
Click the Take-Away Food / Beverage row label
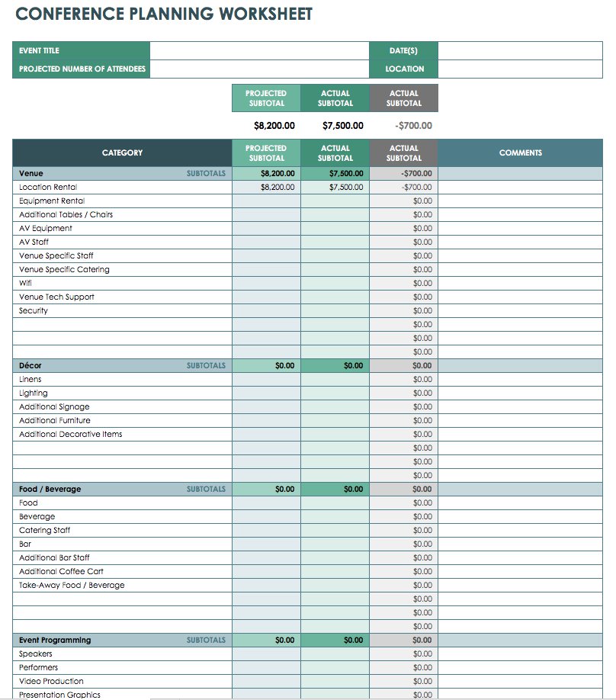[x=72, y=586]
